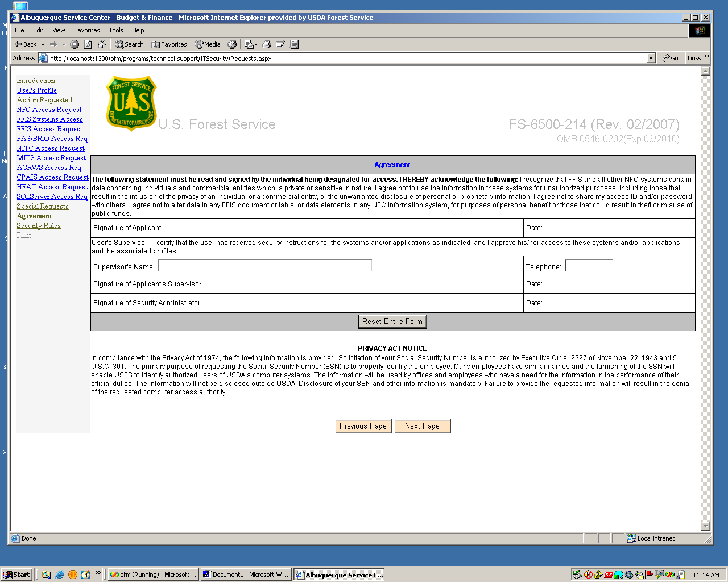Click the Reset Entire Form button
Screen dimensions: 728x582
pyautogui.click(x=392, y=322)
